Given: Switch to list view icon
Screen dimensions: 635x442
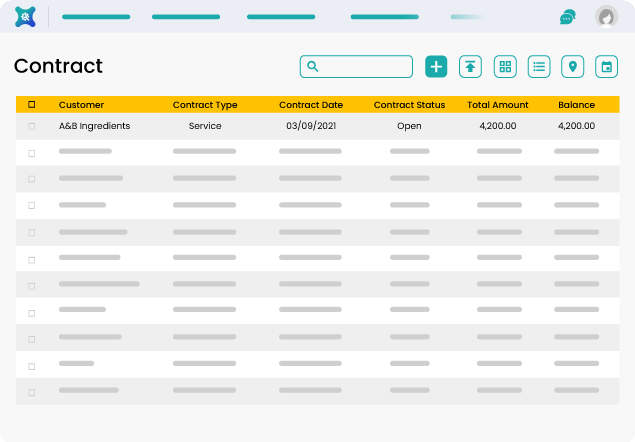Looking at the screenshot, I should pos(539,66).
